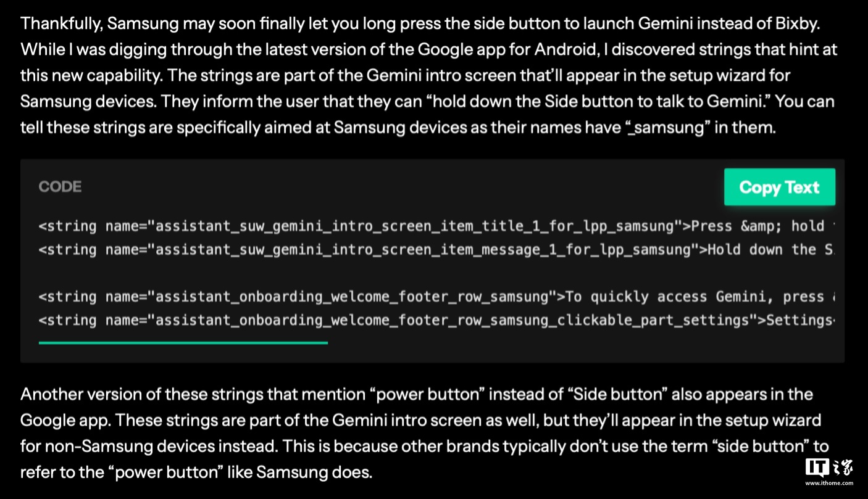Click the CODE label heading the code block
868x499 pixels.
60,187
